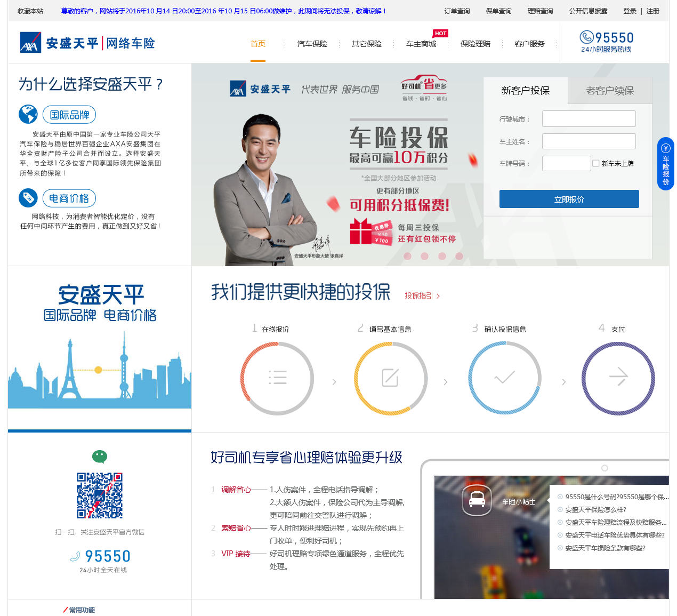The width and height of the screenshot is (677, 616).
Task: Select the third banner carousel dot
Action: (x=442, y=256)
